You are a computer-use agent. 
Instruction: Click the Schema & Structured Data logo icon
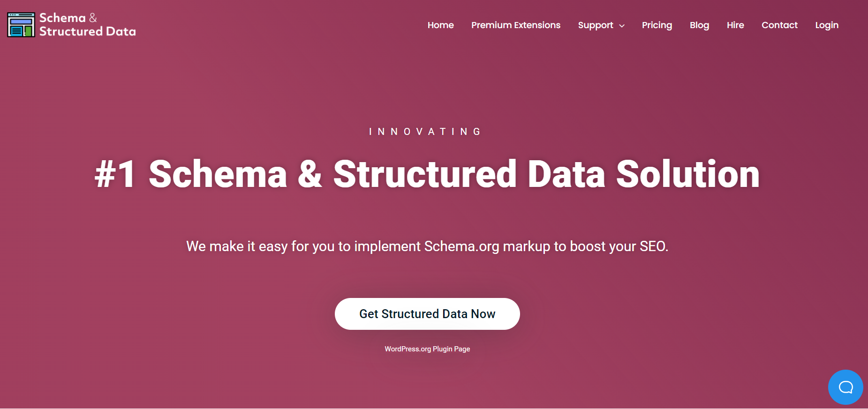[x=21, y=25]
